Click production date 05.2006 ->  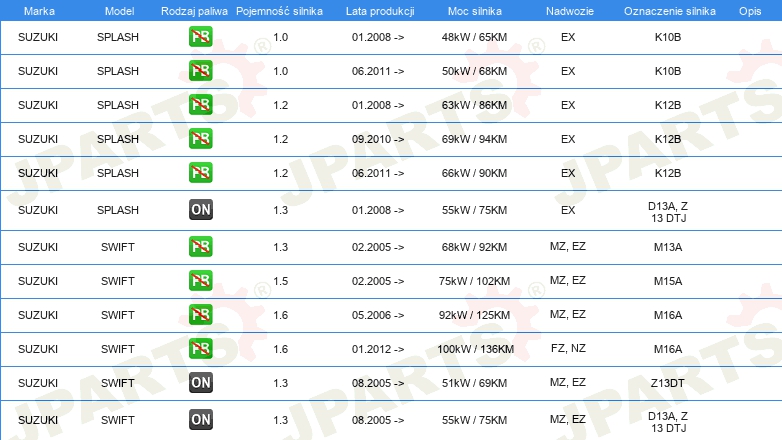pos(378,315)
